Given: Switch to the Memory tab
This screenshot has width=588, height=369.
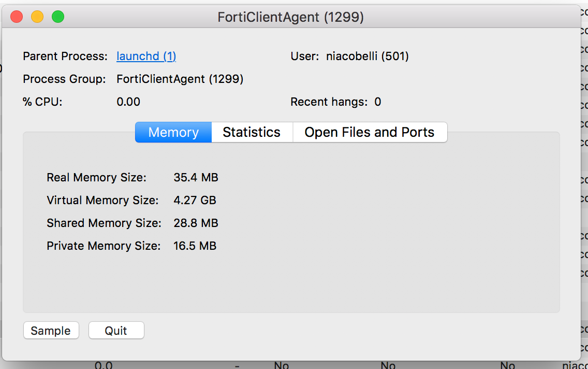Looking at the screenshot, I should point(173,132).
